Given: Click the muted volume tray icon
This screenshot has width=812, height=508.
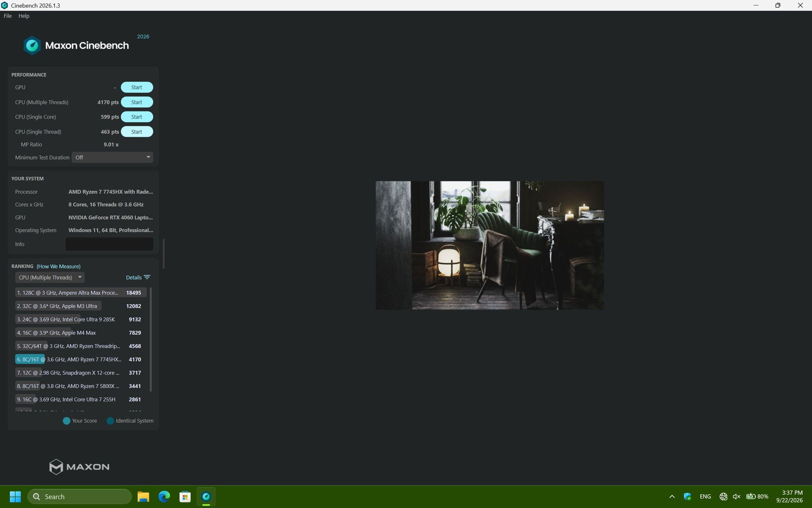Looking at the screenshot, I should [736, 497].
